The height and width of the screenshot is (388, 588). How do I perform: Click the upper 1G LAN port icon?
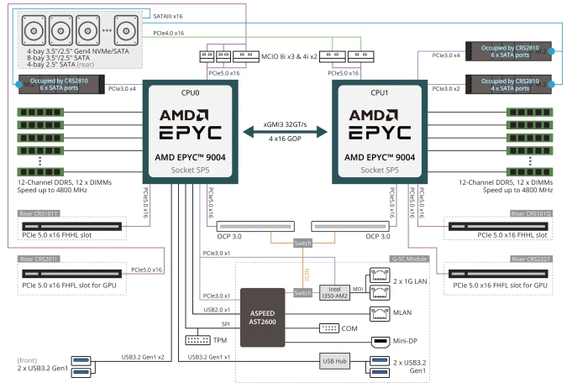click(380, 275)
